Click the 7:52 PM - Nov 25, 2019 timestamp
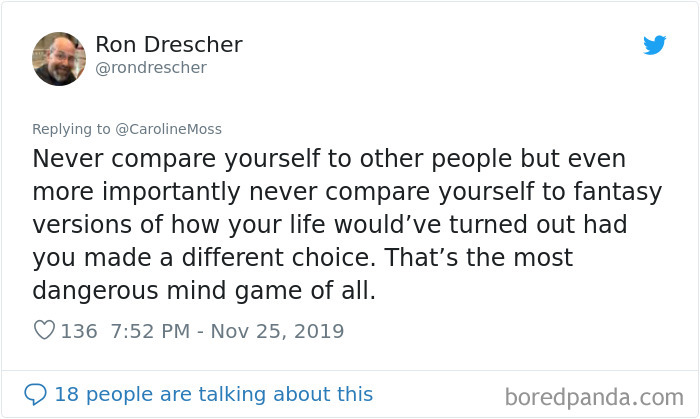 click(227, 331)
